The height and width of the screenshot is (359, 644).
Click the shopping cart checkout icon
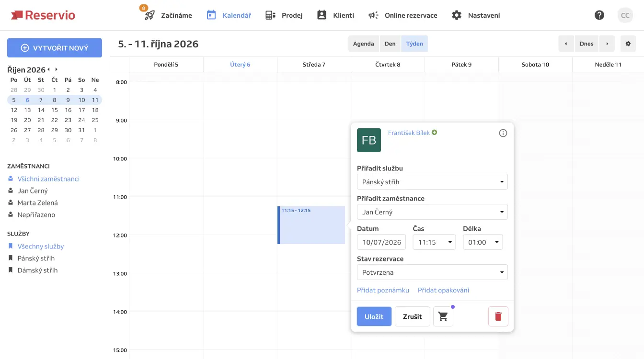(x=443, y=317)
